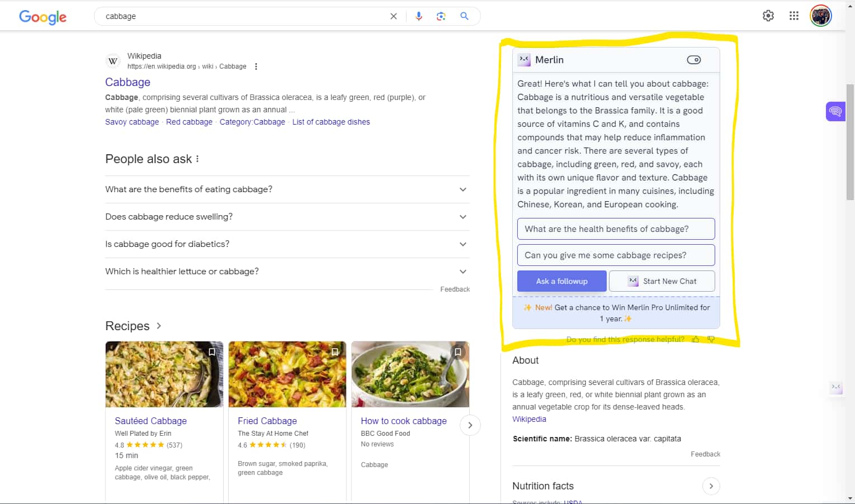The image size is (855, 504).
Task: Click scrollbar down arrow
Action: (851, 498)
